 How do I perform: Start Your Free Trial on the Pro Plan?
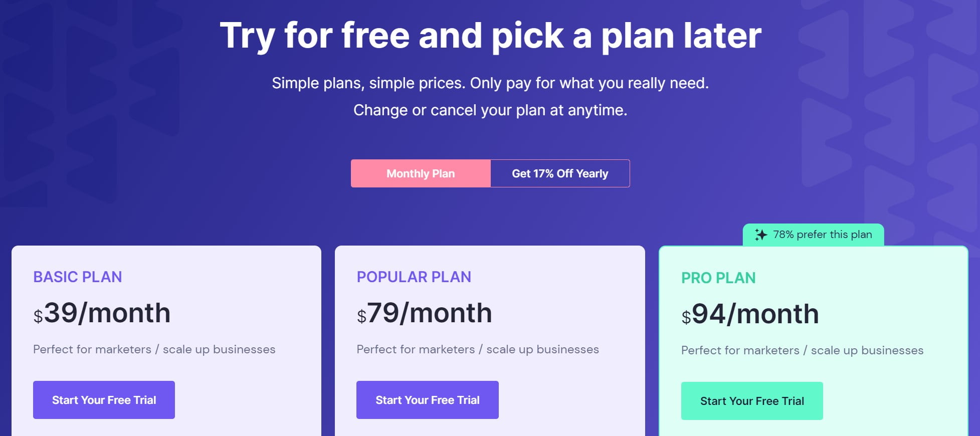pos(751,400)
